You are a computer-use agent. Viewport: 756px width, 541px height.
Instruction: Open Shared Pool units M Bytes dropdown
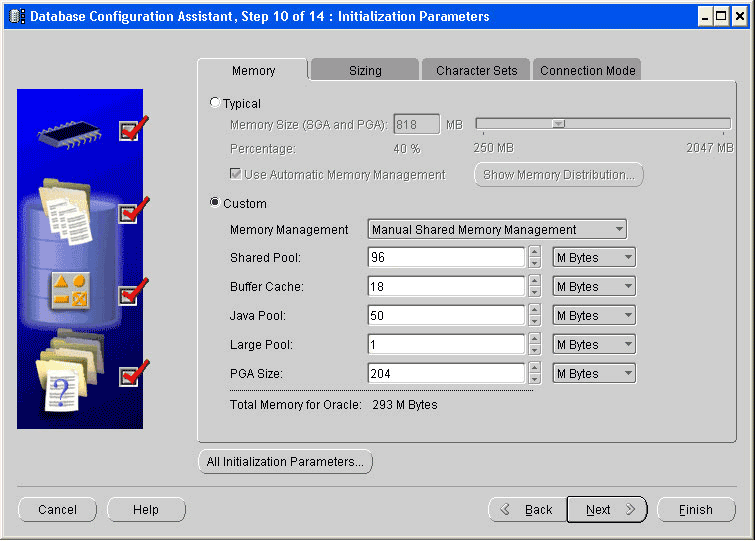coord(594,258)
